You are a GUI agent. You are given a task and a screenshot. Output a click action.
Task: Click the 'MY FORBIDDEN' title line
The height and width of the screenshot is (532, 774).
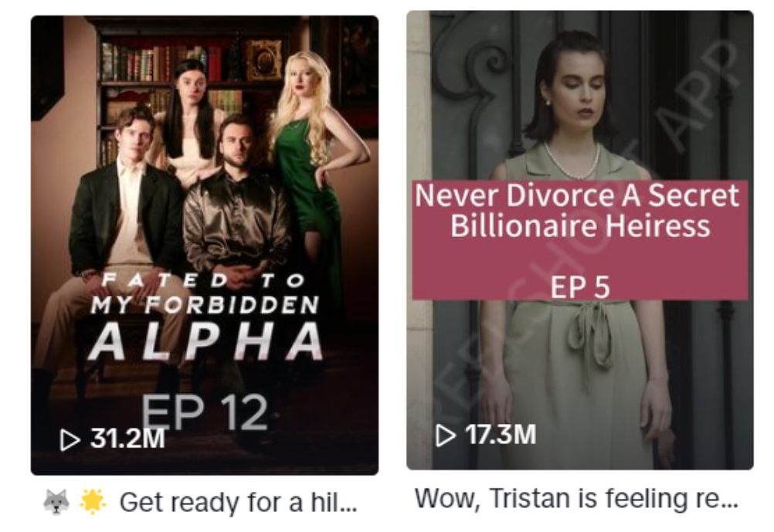[205, 305]
